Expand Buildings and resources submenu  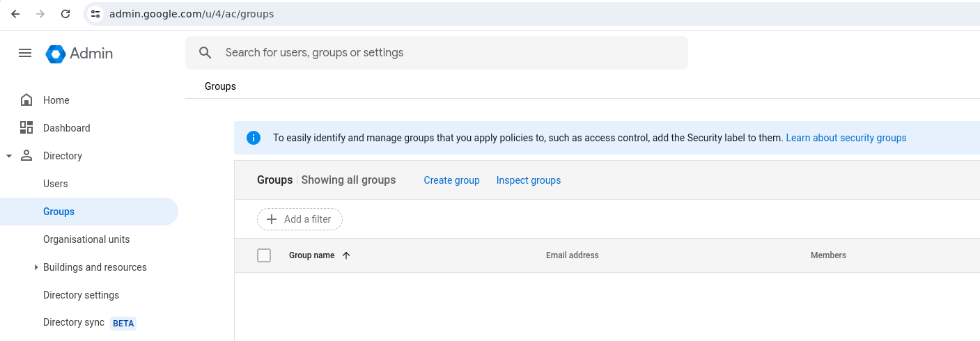click(36, 267)
